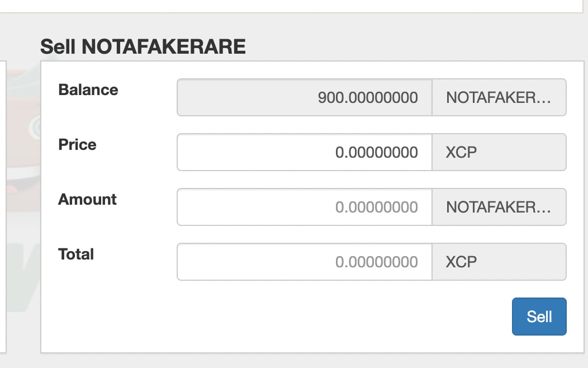The width and height of the screenshot is (588, 368).
Task: Click empty space left of Sell button
Action: tap(277, 317)
